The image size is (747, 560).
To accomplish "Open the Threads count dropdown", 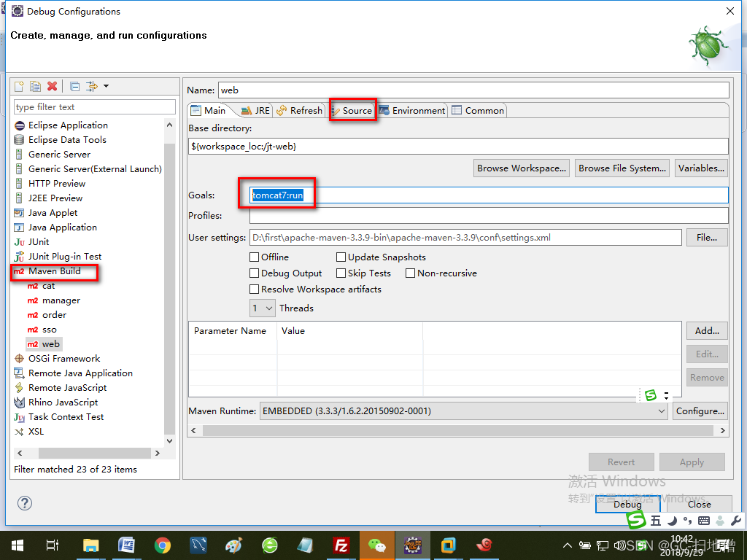I will (263, 308).
